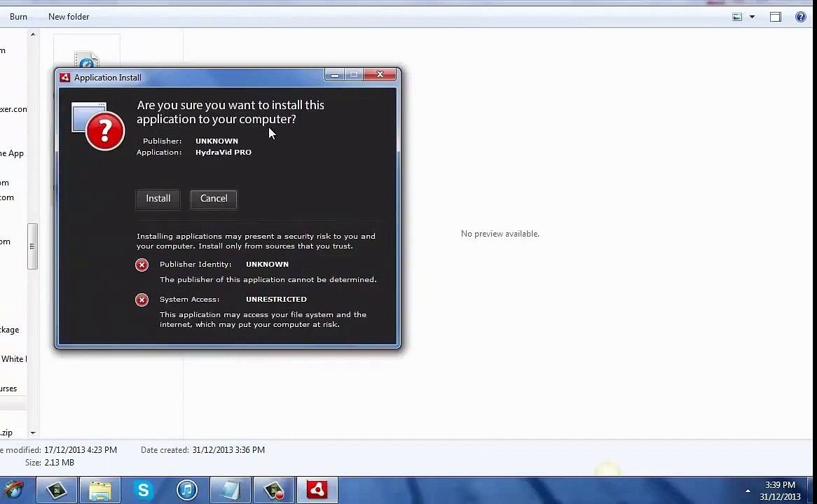Click Burn in the Explorer toolbar

(18, 17)
